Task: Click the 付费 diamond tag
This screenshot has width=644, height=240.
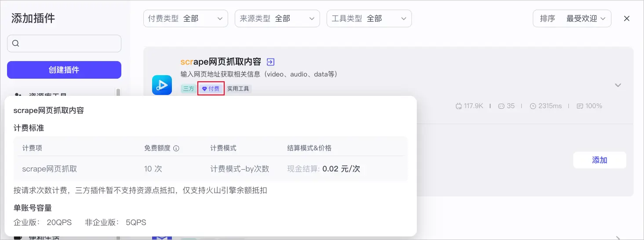Action: 211,88
